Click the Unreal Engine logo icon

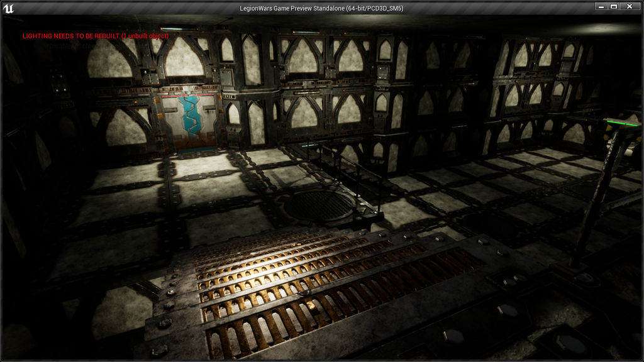tap(8, 8)
